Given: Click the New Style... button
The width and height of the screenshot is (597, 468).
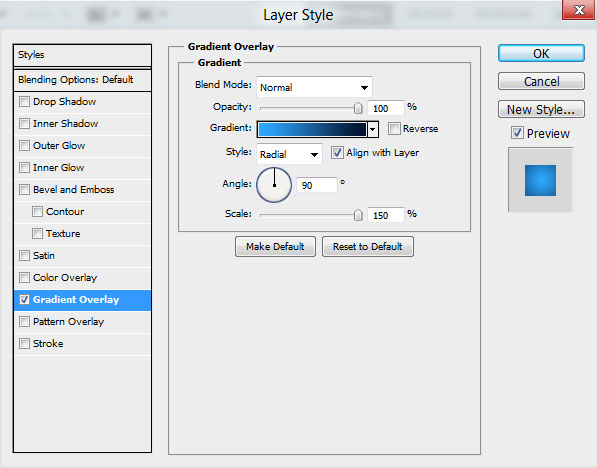Looking at the screenshot, I should [x=541, y=109].
